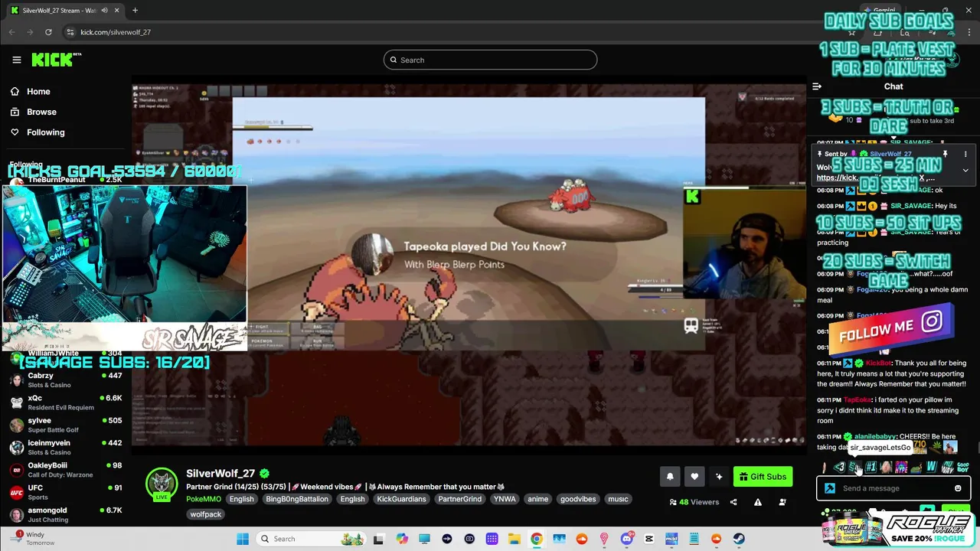Click the 48 Viewers count
980x551 pixels.
pyautogui.click(x=694, y=502)
